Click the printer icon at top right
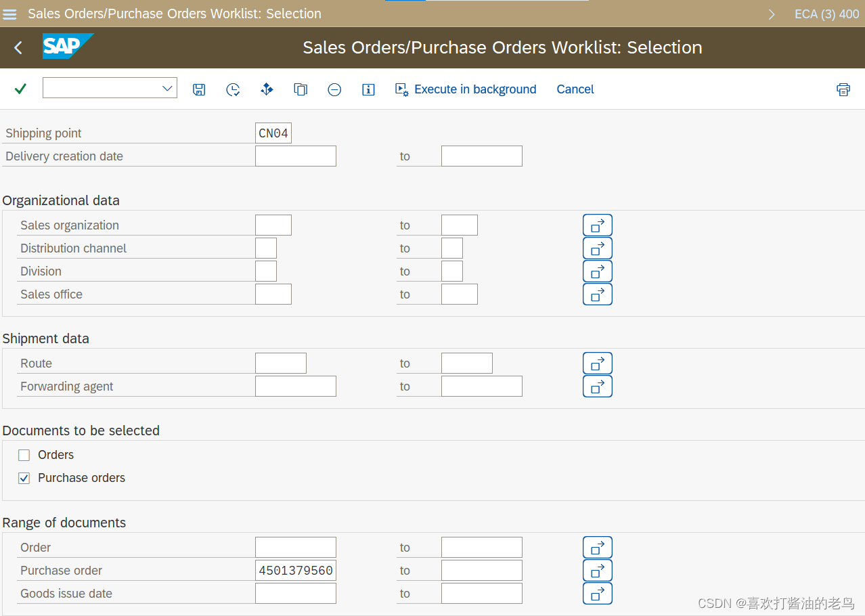865x616 pixels. click(x=843, y=89)
